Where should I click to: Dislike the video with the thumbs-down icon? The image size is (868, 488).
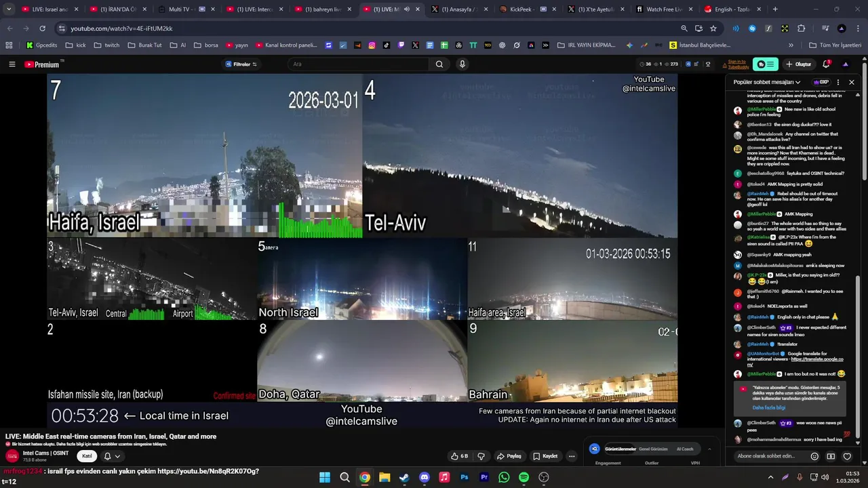[x=481, y=456]
